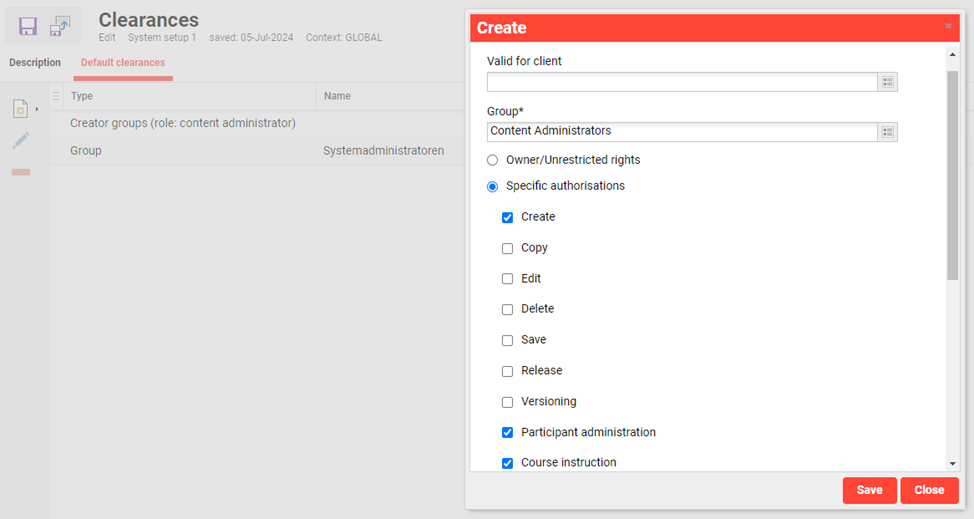Screen dimensions: 974x519
Task: Uncheck the Participant administration checkbox
Action: 507,433
